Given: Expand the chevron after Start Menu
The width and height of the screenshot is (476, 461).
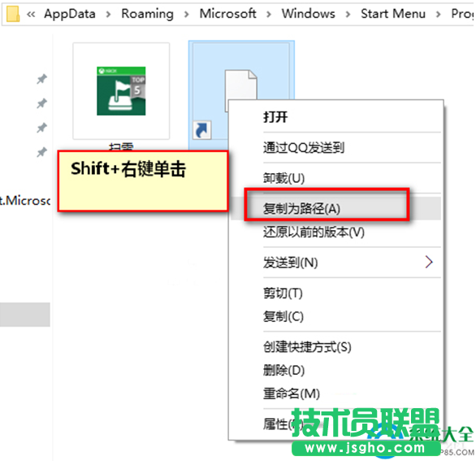Looking at the screenshot, I should pos(439,14).
